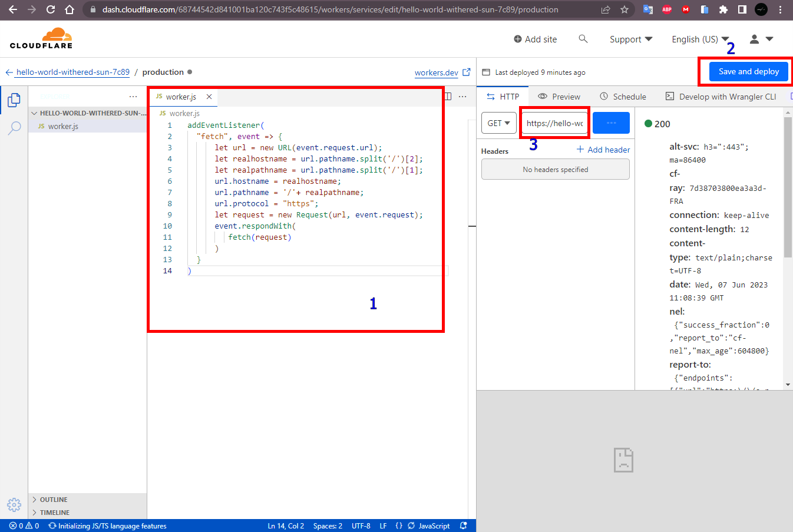Open the Explorer files icon in sidebar
The height and width of the screenshot is (532, 793).
click(14, 100)
